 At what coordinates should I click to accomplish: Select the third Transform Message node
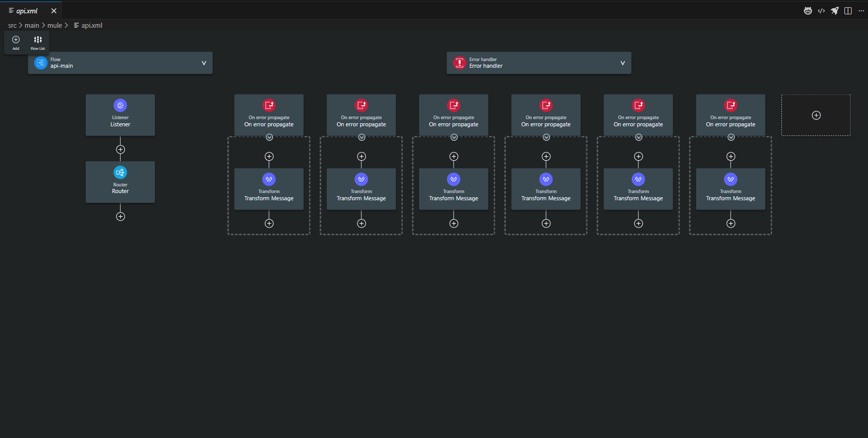pyautogui.click(x=453, y=188)
